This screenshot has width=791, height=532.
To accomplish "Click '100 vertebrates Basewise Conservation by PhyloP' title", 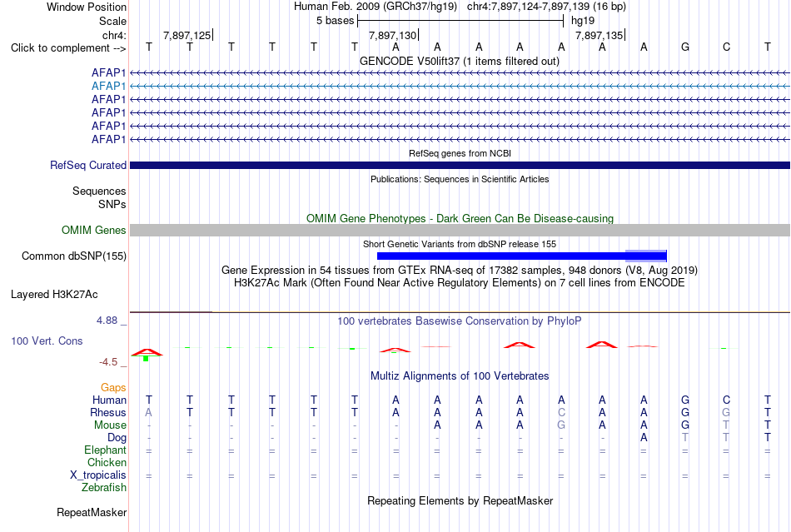I will pyautogui.click(x=460, y=321).
